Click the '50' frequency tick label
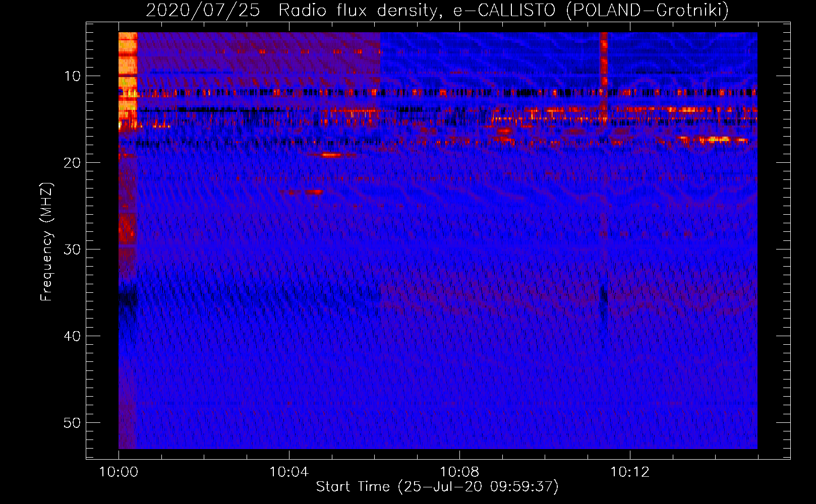Screen dimensions: 816x504 coord(72,423)
